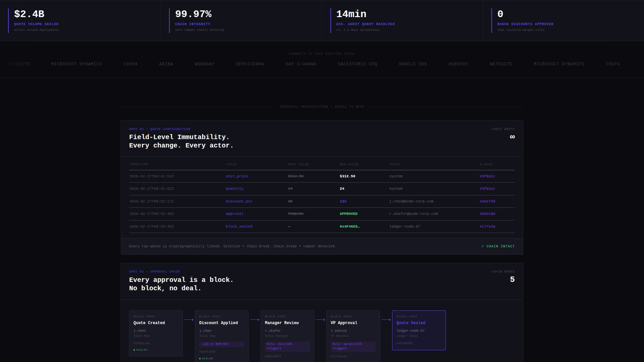This screenshot has width=644, height=362.
Task: Click the 'Technical Specification – Scroll to Read' label
Action: pyautogui.click(x=322, y=107)
